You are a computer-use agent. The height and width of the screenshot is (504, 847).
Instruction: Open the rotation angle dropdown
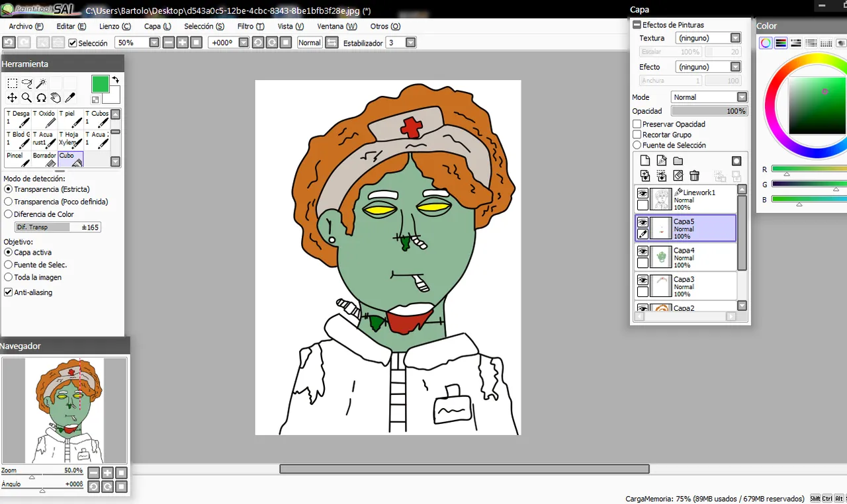coord(244,42)
